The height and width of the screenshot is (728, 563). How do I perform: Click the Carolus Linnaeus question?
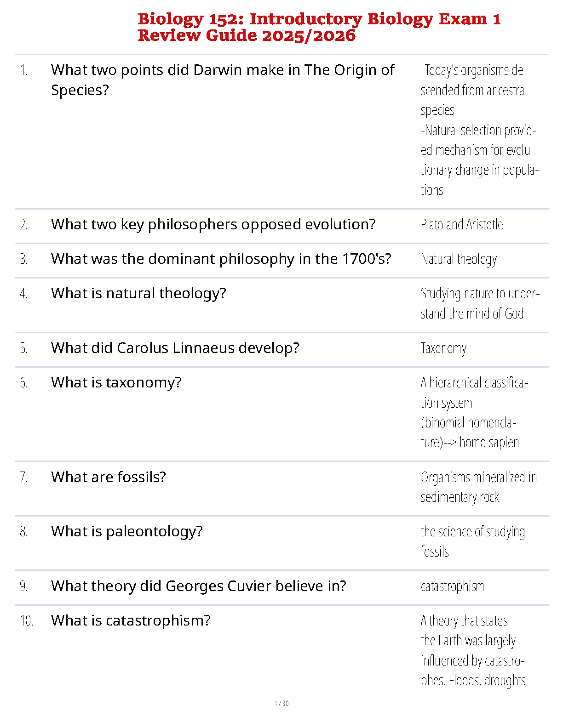tap(175, 348)
